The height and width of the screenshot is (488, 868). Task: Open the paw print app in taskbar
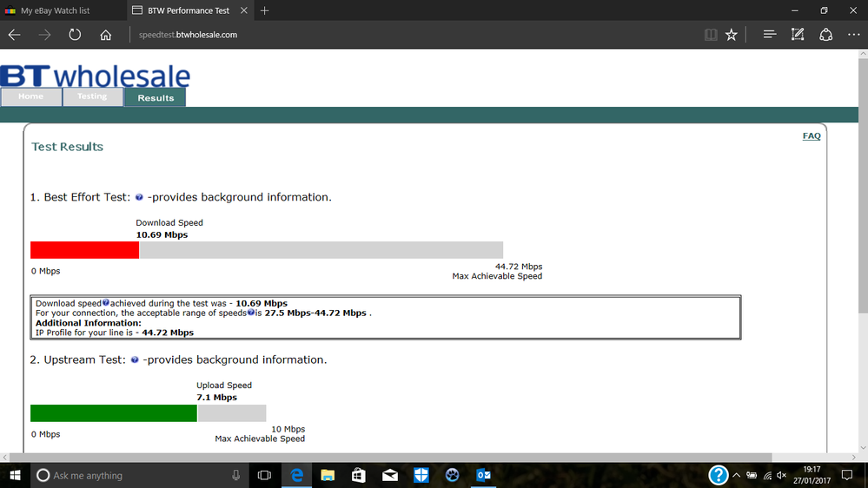click(x=453, y=475)
